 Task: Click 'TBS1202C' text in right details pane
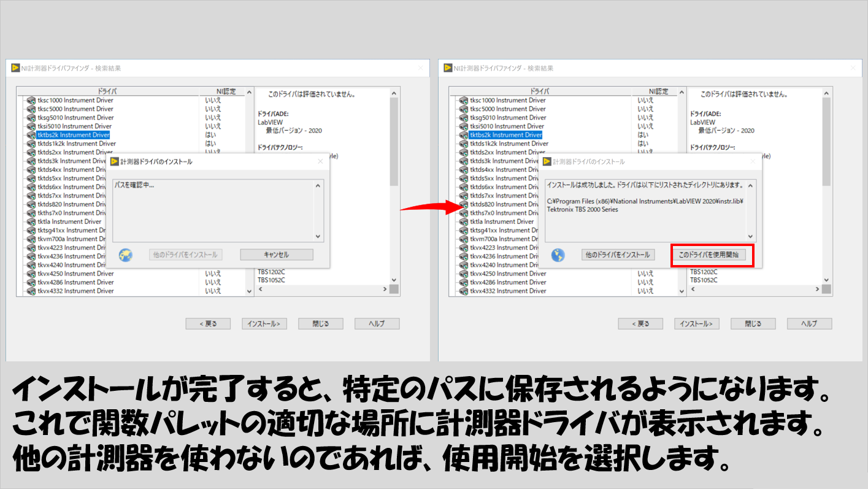click(704, 272)
